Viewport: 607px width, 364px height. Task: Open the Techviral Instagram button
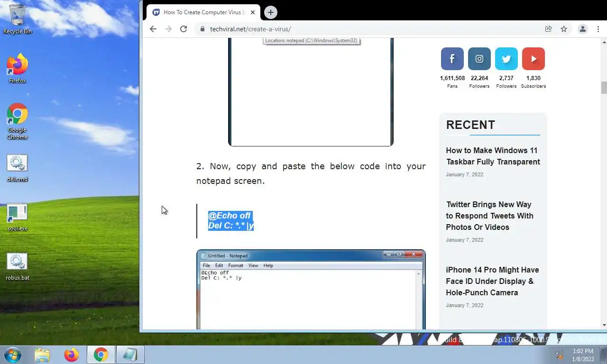[x=479, y=59]
